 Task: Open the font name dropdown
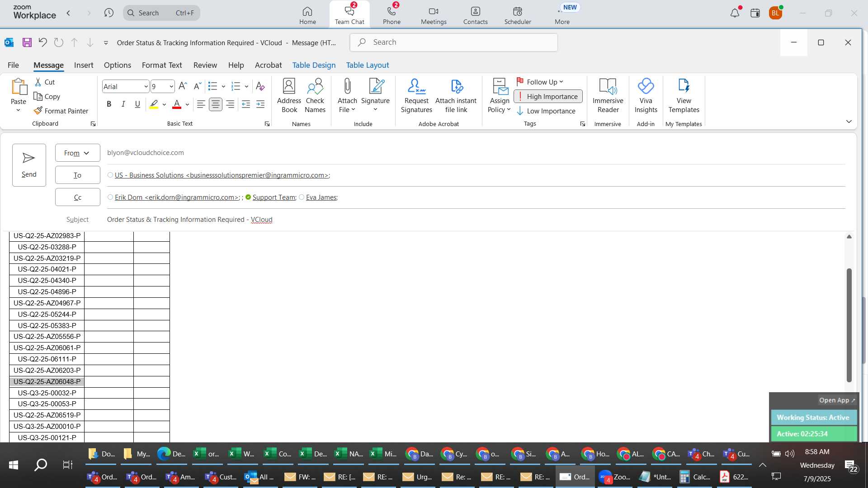[x=146, y=86]
